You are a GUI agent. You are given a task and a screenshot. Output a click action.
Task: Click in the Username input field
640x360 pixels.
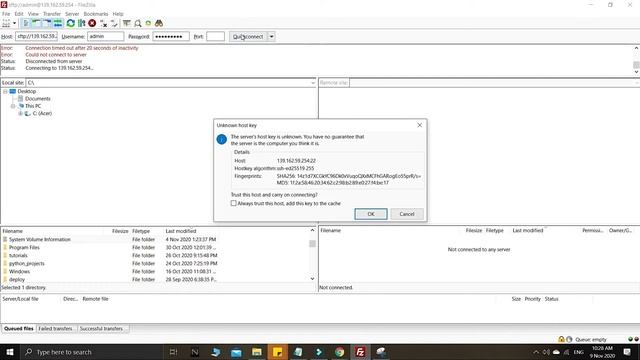106,36
